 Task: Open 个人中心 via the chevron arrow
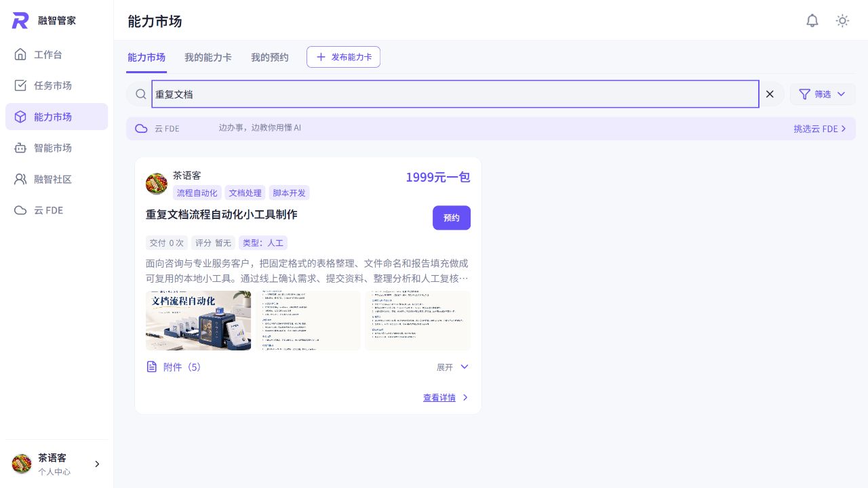point(97,464)
